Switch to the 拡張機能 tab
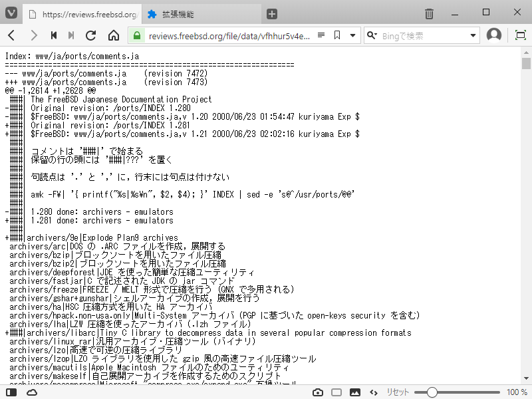The image size is (532, 399). (201, 14)
